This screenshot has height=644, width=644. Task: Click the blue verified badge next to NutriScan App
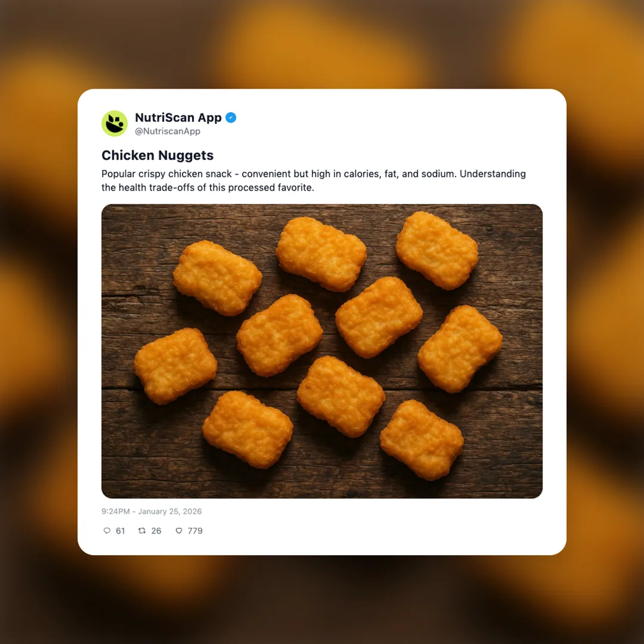click(x=231, y=117)
